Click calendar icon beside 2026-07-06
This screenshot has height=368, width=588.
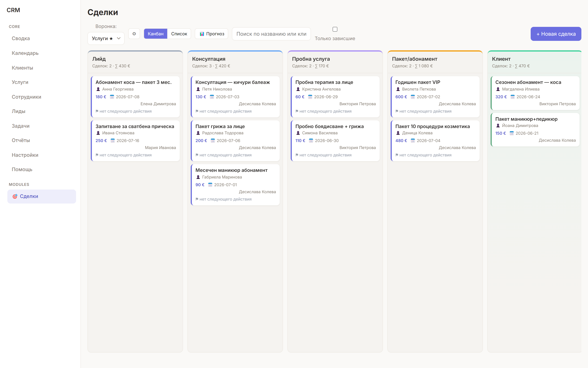213,141
